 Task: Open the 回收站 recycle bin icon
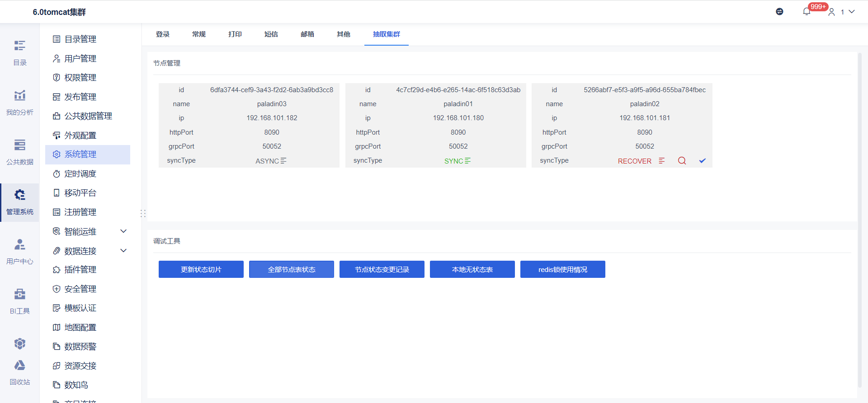coord(19,373)
